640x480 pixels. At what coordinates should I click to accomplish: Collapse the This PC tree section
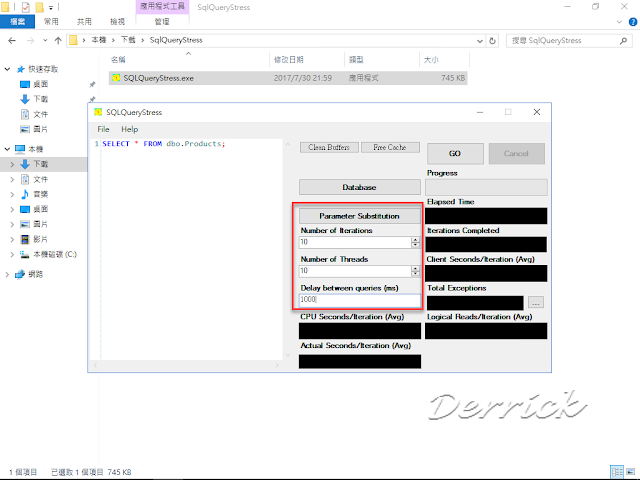pyautogui.click(x=7, y=149)
